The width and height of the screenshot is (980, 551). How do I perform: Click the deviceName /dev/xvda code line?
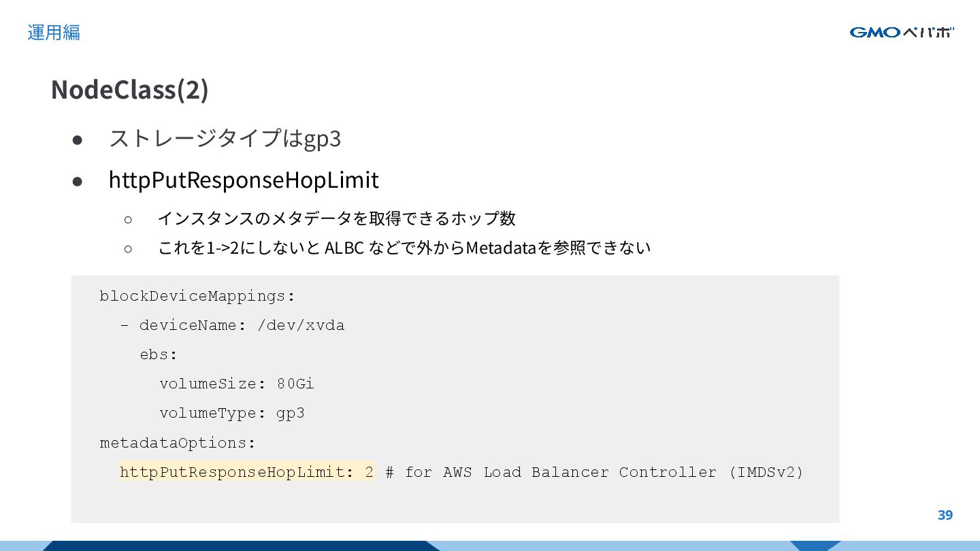pos(233,325)
